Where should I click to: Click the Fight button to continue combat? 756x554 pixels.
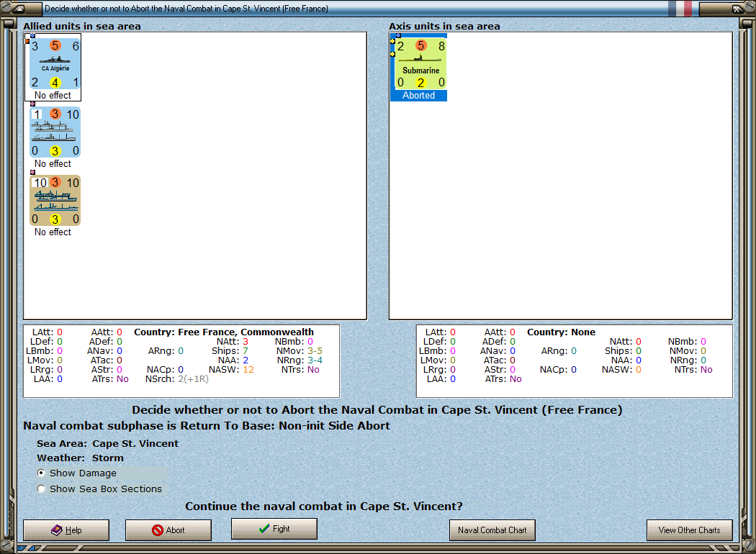click(274, 529)
